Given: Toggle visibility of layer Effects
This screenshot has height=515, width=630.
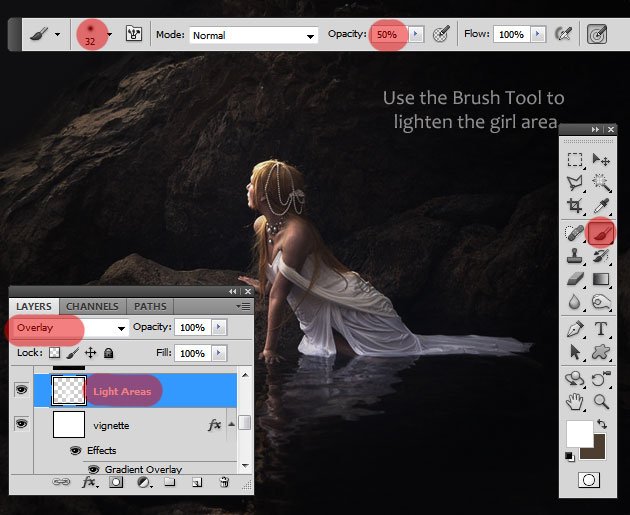Looking at the screenshot, I should pyautogui.click(x=75, y=450).
